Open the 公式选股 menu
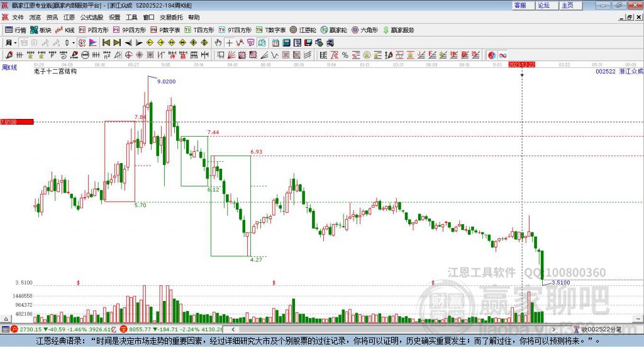 point(92,17)
